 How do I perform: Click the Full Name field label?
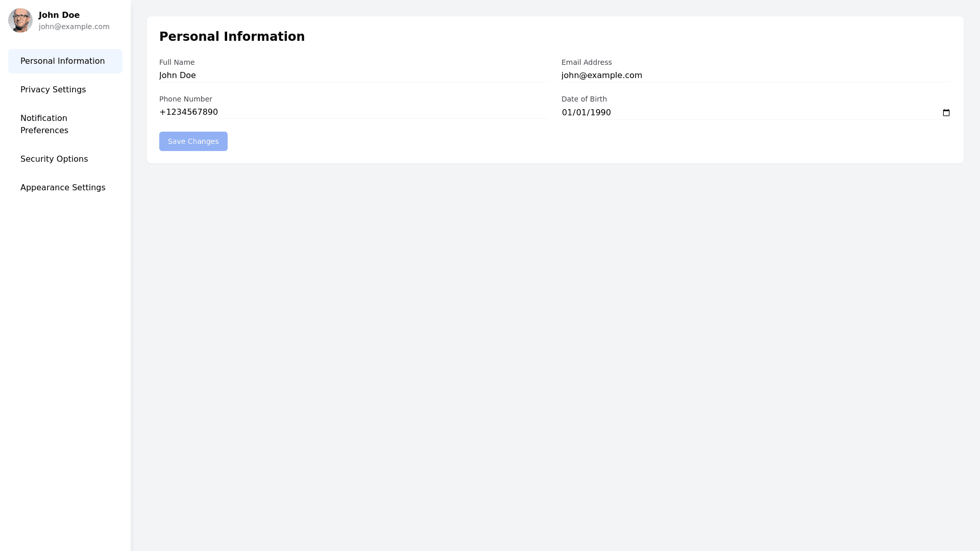tap(177, 62)
